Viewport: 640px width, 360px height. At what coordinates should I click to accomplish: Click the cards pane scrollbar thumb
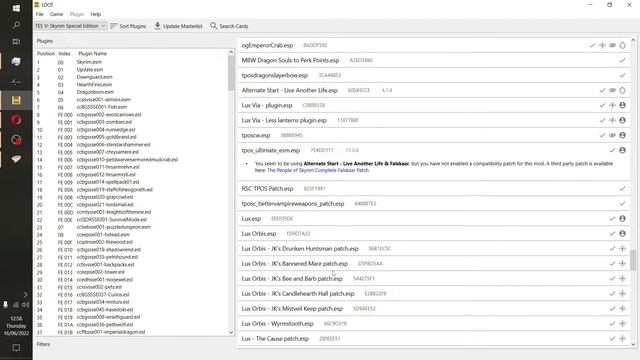point(633,260)
